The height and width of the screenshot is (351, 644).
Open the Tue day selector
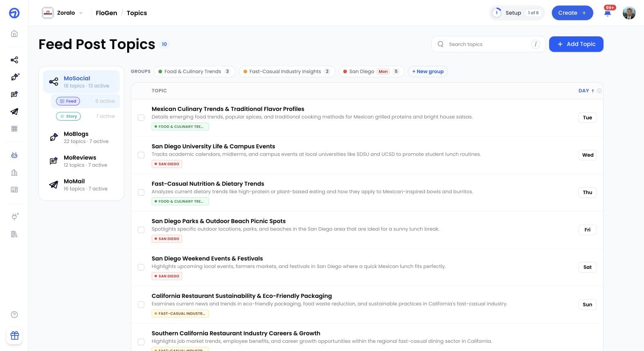pyautogui.click(x=587, y=118)
